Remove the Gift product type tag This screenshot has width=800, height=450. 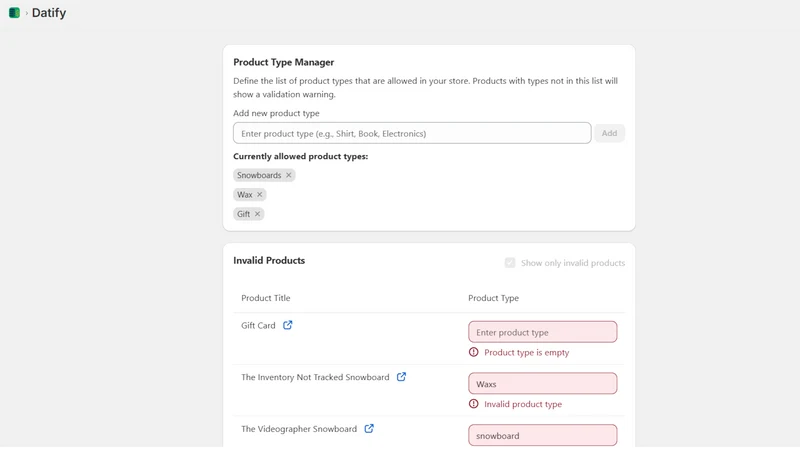tap(257, 214)
